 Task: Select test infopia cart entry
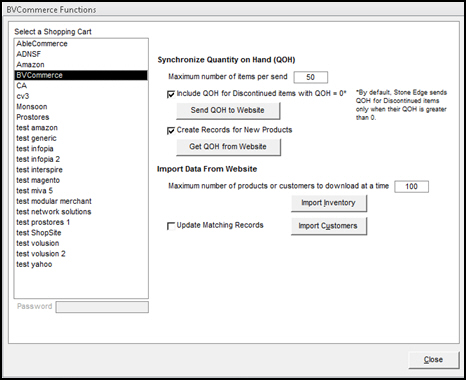point(81,149)
